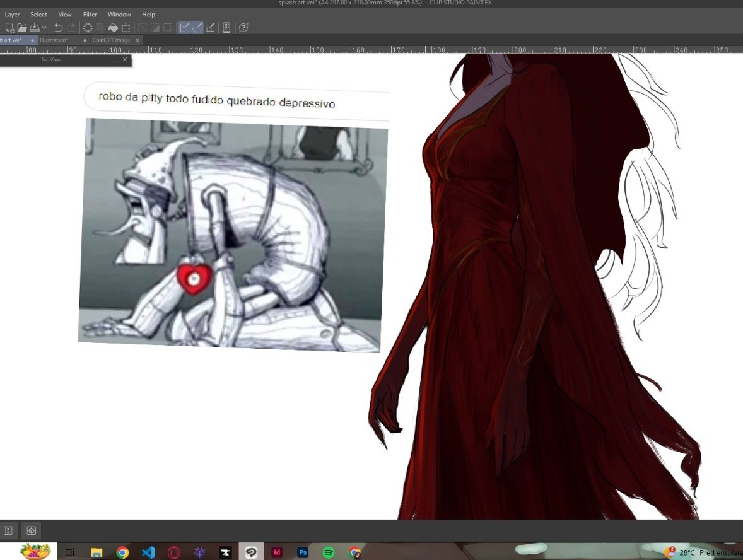Toggle Snap to Special Ruler
Image resolution: width=743 pixels, height=560 pixels.
coord(197,28)
